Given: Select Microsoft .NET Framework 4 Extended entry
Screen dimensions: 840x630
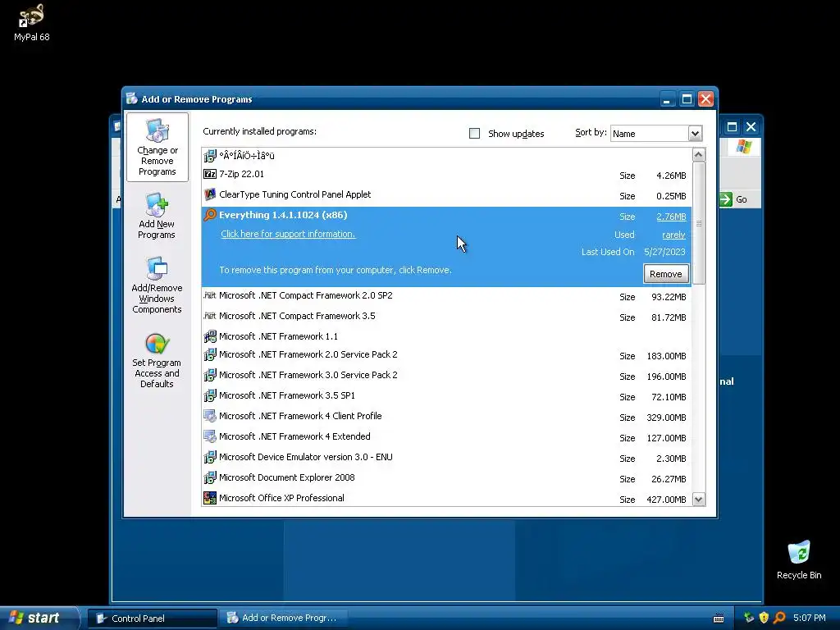Looking at the screenshot, I should pos(447,436).
